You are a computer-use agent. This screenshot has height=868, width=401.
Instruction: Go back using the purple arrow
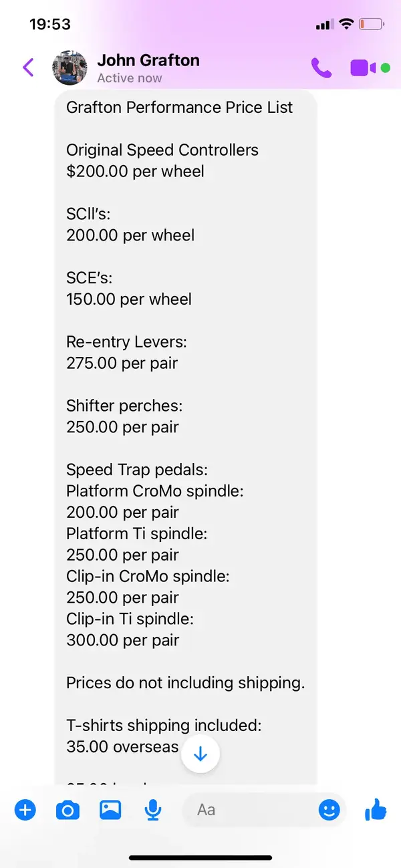pos(28,67)
